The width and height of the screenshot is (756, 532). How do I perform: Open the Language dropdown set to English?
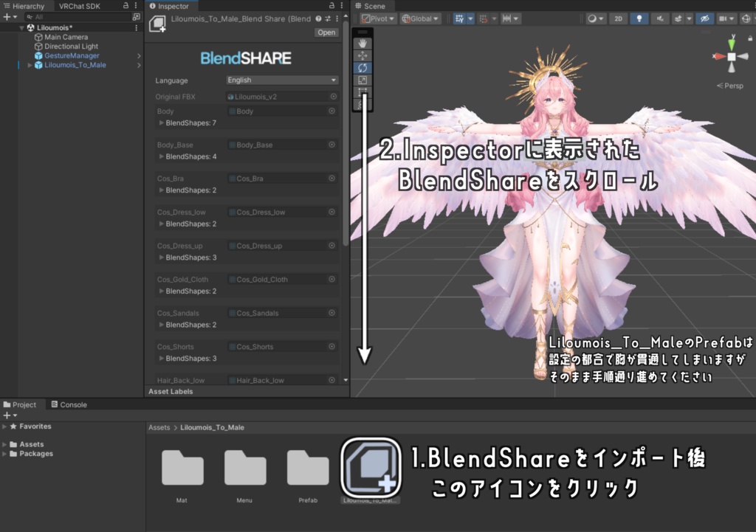tap(282, 80)
